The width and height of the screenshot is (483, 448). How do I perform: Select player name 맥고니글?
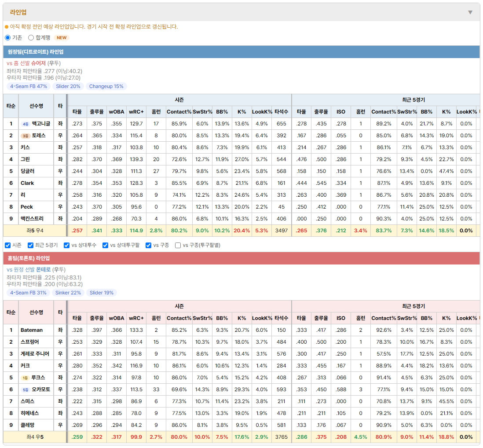[x=41, y=124]
